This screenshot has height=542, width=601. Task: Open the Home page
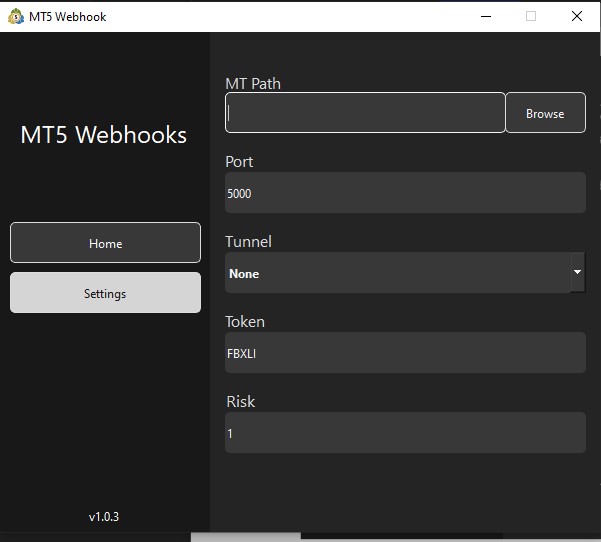(105, 243)
